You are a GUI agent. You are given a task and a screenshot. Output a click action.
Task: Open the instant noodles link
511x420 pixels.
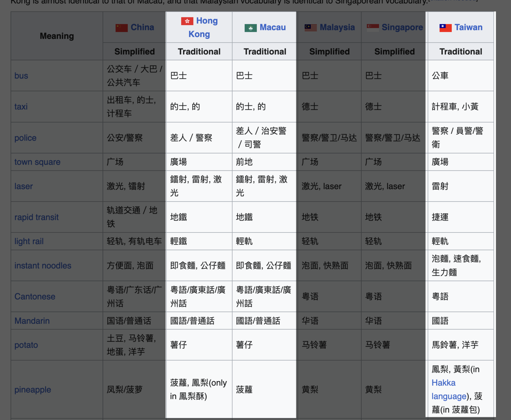click(43, 266)
